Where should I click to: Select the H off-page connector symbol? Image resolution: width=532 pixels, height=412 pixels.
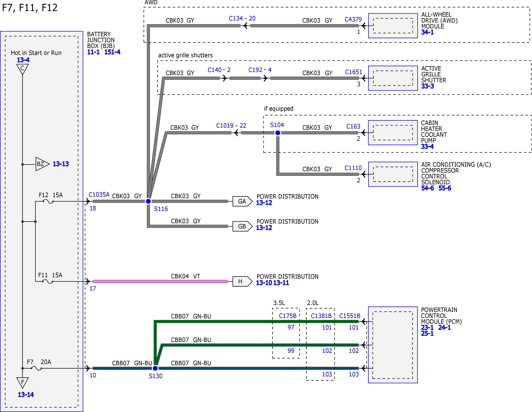(x=242, y=281)
